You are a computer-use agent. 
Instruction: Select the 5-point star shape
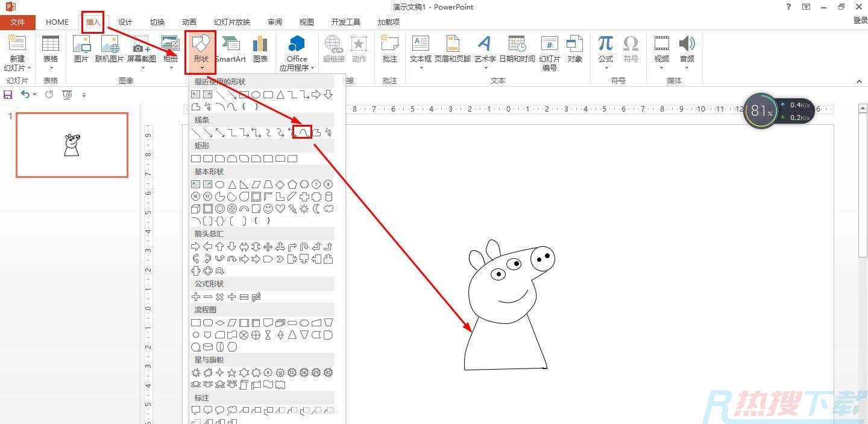(231, 373)
